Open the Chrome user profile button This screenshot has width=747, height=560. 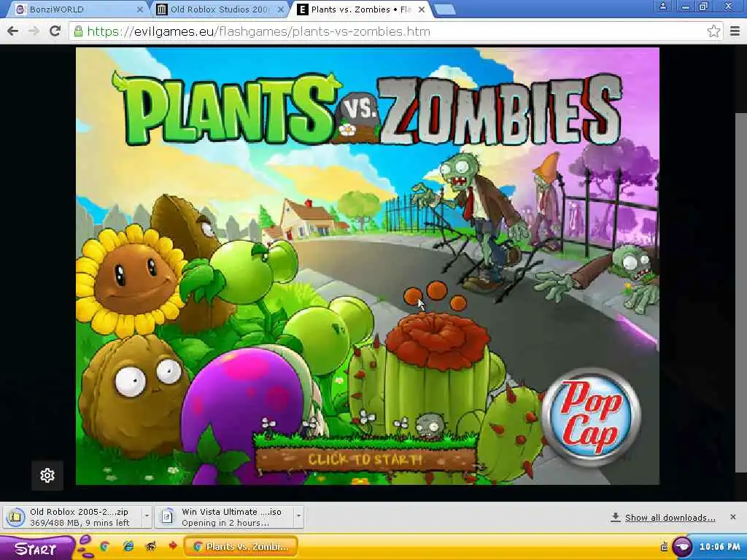662,7
